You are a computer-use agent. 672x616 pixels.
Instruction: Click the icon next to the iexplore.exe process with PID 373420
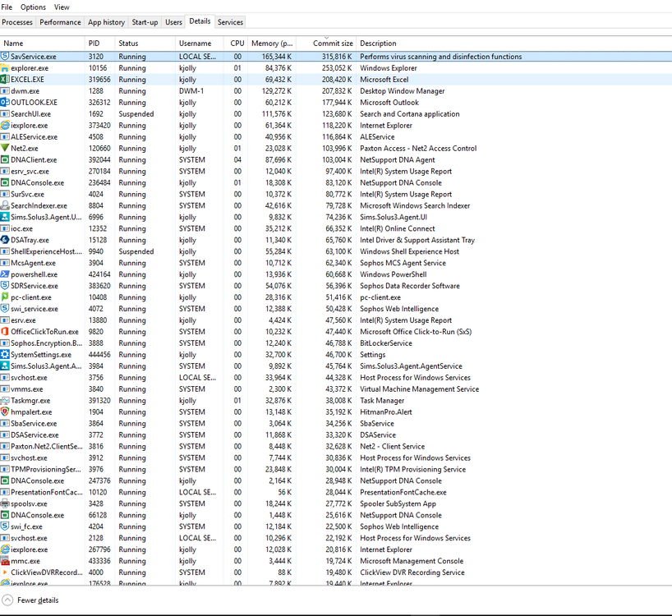[5, 126]
